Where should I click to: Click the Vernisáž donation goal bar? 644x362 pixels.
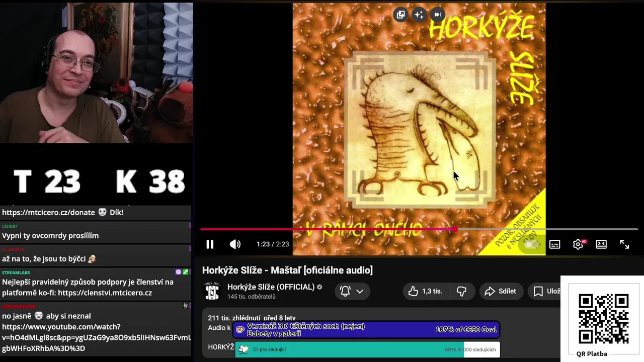click(366, 330)
